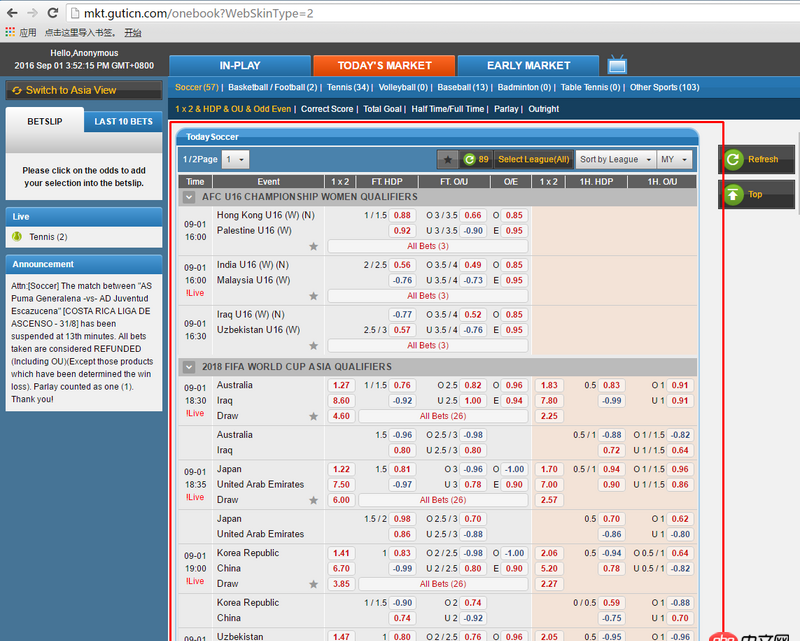Screen dimensions: 800x641
Task: Open All Bets (3) for Hong Kong U16
Action: tap(428, 246)
